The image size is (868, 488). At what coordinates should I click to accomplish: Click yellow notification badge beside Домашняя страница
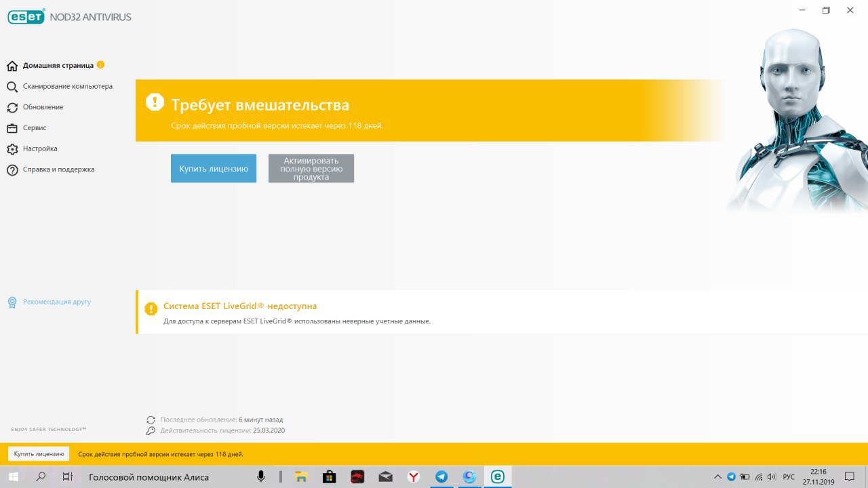point(100,65)
